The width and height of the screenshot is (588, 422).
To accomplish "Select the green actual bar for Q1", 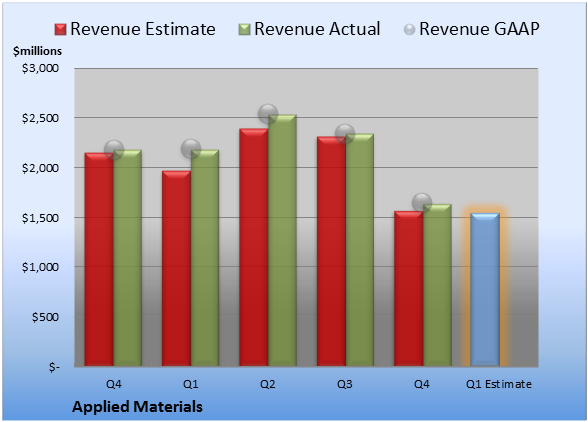I will (x=205, y=258).
